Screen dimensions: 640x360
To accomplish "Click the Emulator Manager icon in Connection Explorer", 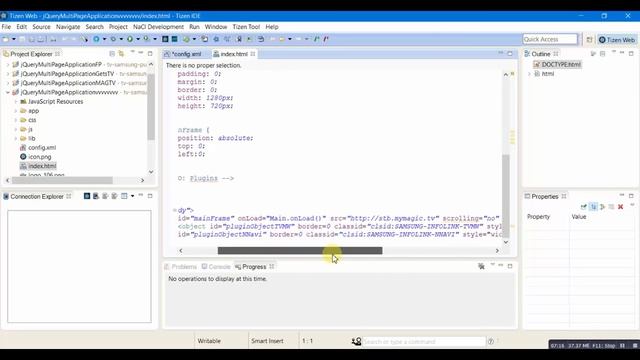I will point(87,196).
